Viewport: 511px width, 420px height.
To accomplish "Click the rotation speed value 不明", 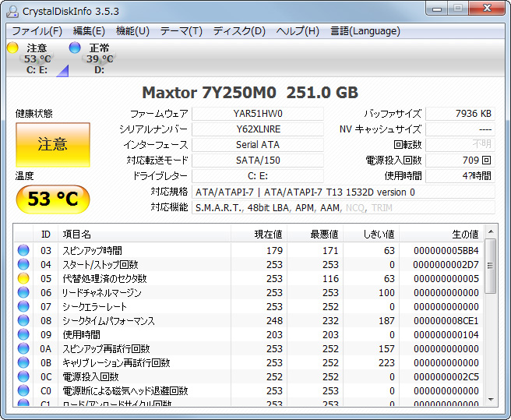I will [460, 145].
